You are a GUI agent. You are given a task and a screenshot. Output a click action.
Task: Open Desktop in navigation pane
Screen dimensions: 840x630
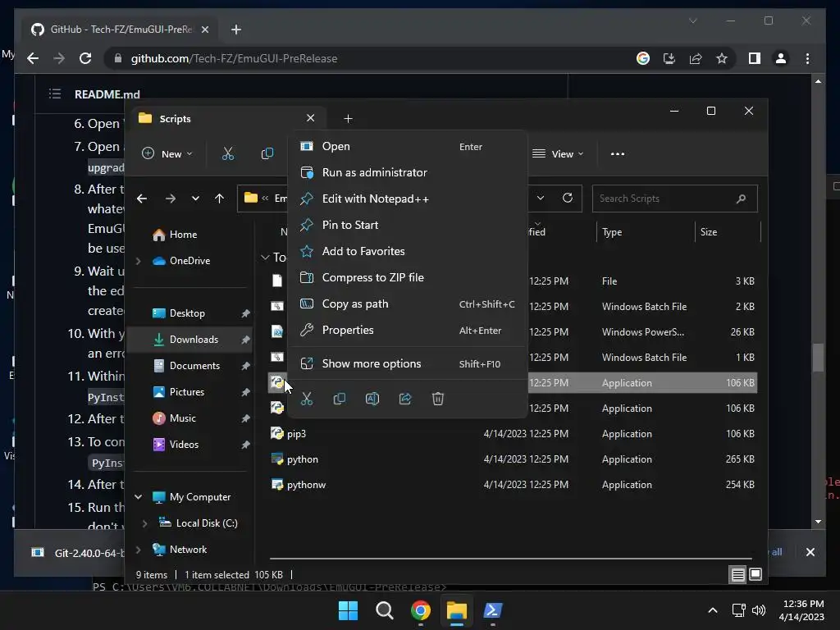pos(188,313)
